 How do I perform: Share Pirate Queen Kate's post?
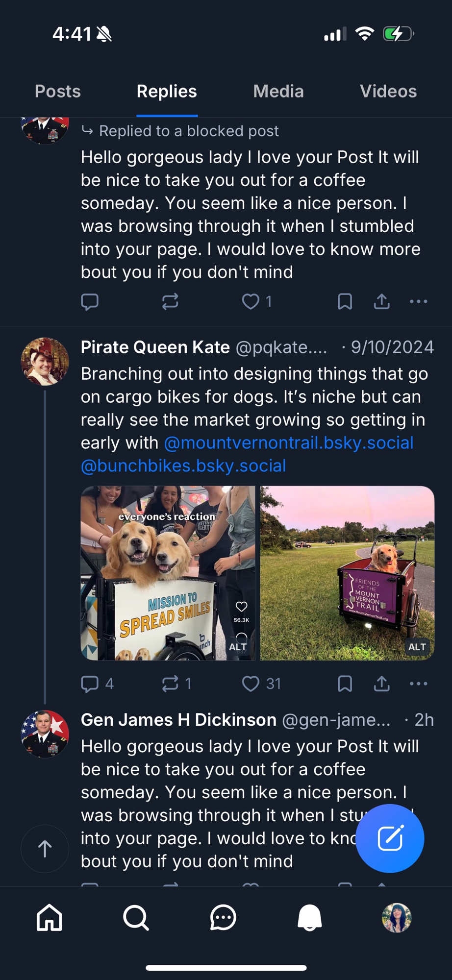381,684
